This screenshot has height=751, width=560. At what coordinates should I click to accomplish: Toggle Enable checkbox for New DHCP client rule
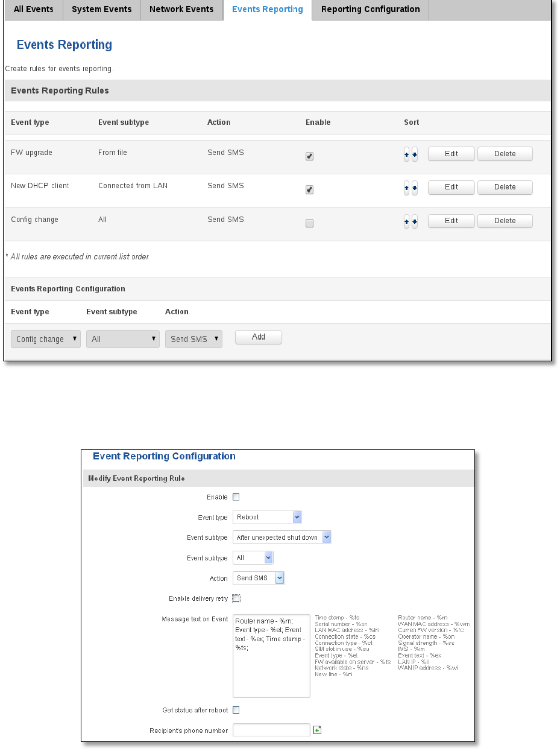click(309, 189)
